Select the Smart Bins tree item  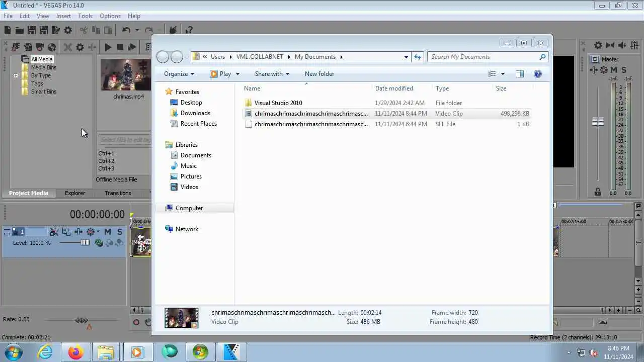pyautogui.click(x=44, y=92)
